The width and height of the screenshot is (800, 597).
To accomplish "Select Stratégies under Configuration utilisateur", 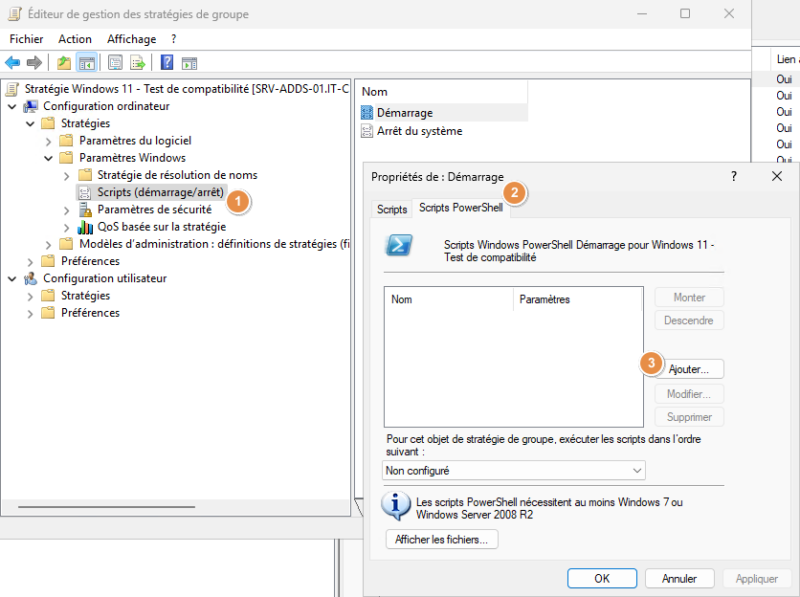I will coord(85,296).
